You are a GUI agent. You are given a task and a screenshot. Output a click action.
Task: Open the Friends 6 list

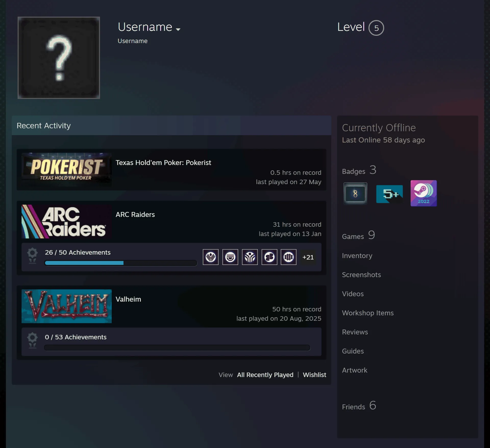(359, 405)
